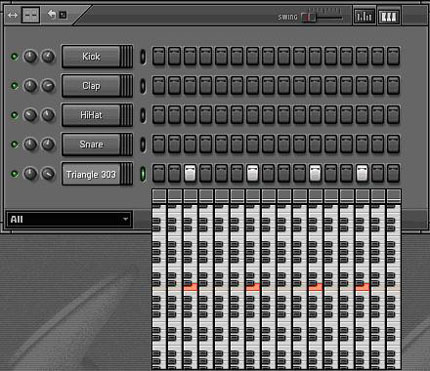This screenshot has width=430, height=371.
Task: Mute the Kick channel green light
Action: pos(14,56)
